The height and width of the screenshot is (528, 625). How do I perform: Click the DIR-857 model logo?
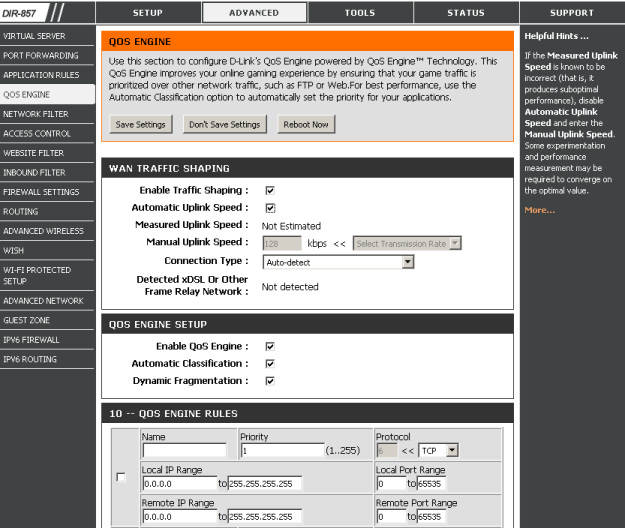[x=19, y=14]
